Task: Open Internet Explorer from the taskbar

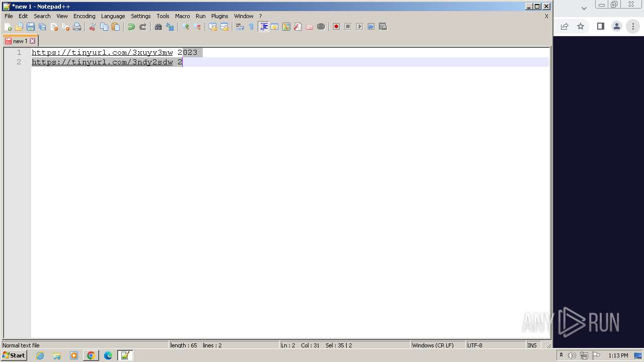Action: click(x=40, y=355)
